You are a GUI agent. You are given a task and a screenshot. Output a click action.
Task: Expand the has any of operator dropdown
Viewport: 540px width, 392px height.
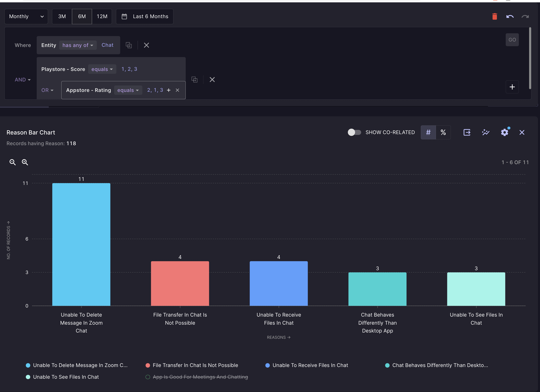[x=78, y=45]
